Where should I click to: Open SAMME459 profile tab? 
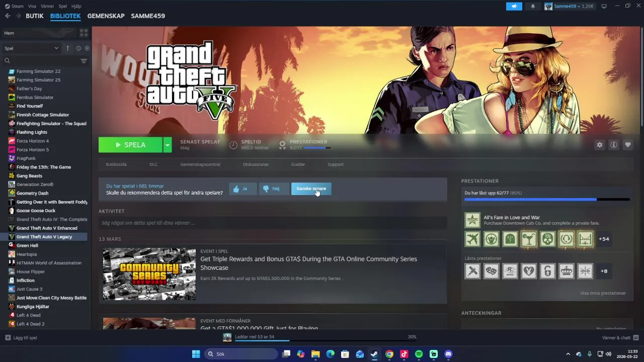click(148, 16)
